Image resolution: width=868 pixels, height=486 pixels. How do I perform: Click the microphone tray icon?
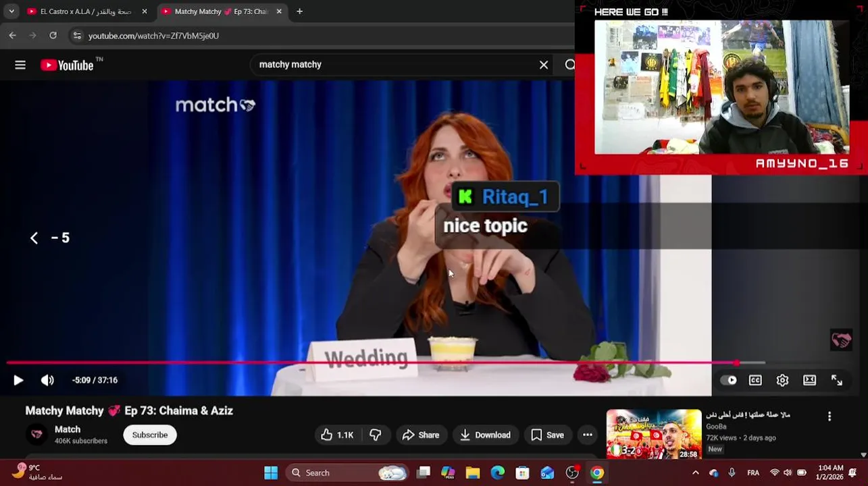(x=732, y=473)
